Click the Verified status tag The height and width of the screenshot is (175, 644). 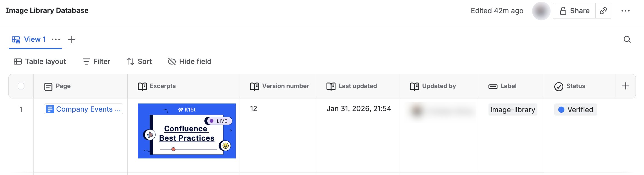click(x=576, y=110)
